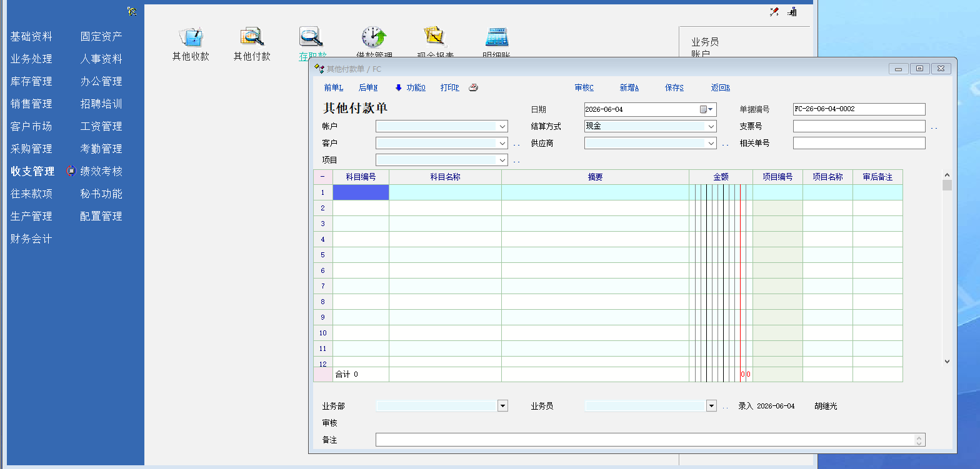Expand the 帐户 dropdown
Viewport: 980px width, 469px height.
point(502,126)
